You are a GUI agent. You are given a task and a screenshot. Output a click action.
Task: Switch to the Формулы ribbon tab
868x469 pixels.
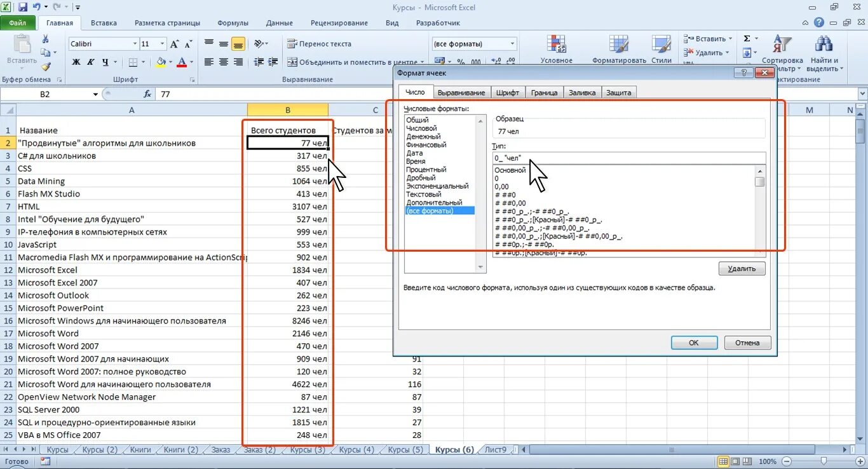(233, 23)
